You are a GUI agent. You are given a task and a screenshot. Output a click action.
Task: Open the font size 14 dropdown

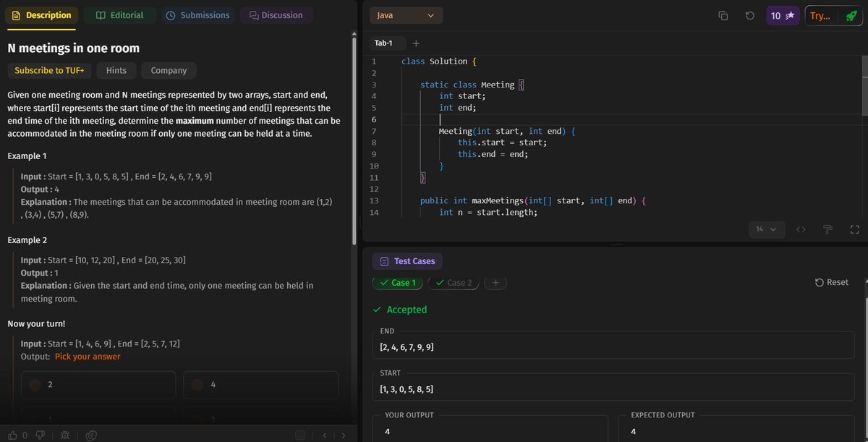tap(767, 229)
